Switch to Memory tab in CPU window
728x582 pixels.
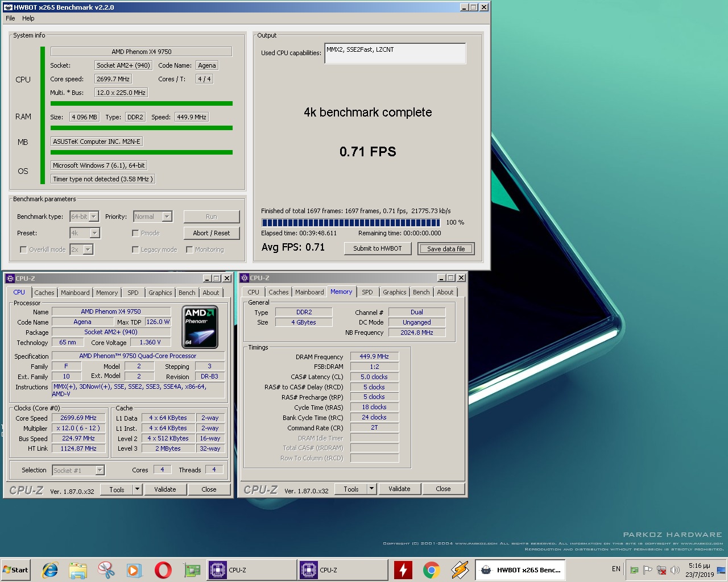point(107,293)
